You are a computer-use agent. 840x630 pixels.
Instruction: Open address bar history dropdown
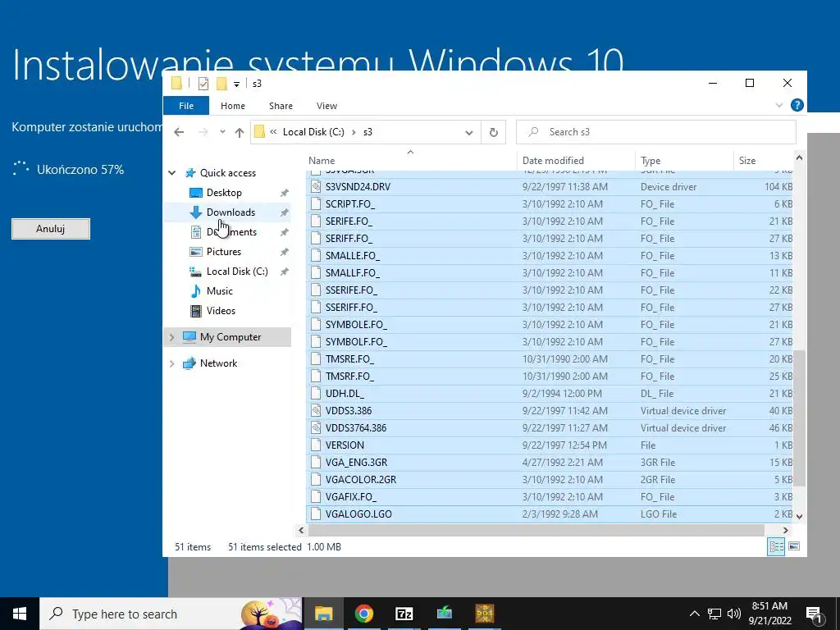(468, 132)
